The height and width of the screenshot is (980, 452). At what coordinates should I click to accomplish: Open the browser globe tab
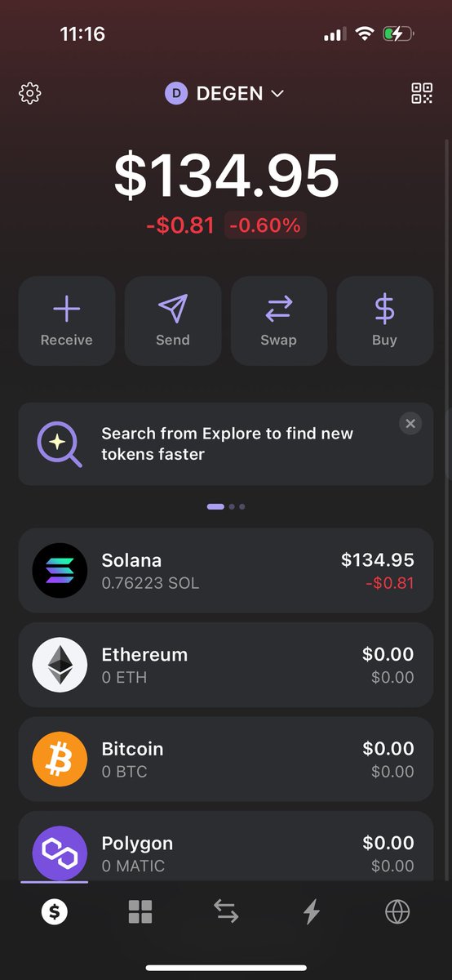coord(397,911)
